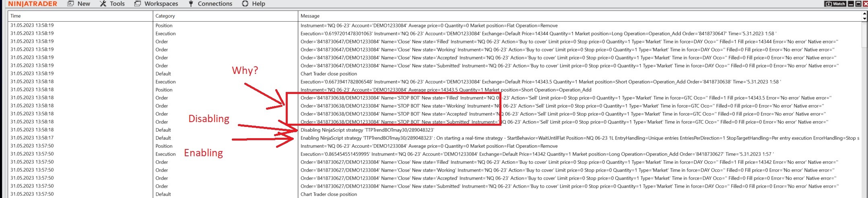The height and width of the screenshot is (198, 868).
Task: Select the Execution message with Price=14344
Action: pos(538,34)
